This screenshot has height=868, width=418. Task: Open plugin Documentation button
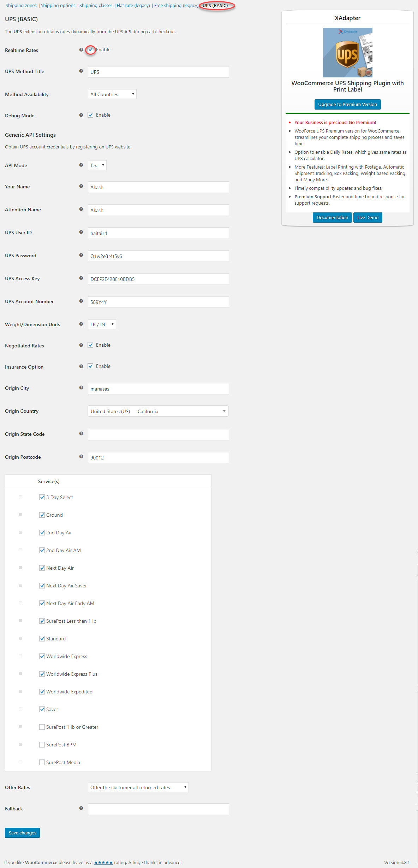332,217
